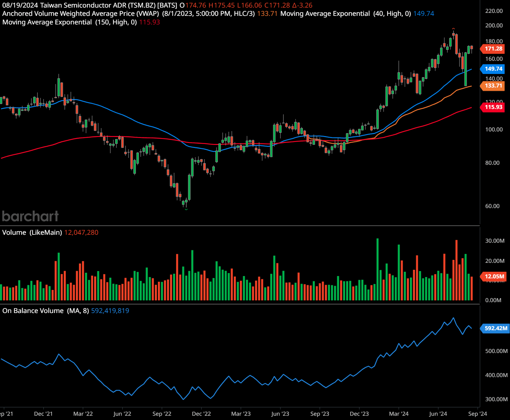Viewport: 510px width, 420px height.
Task: Click the blue 149.74 EMA price label
Action: (493, 69)
